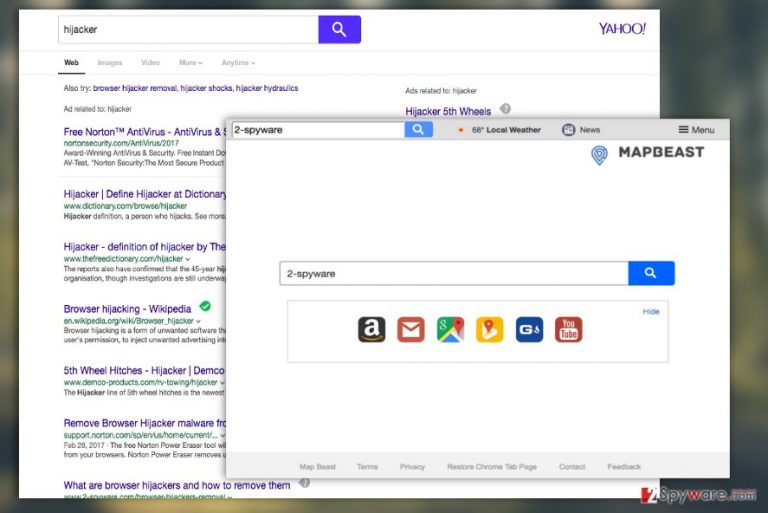Click the MapBeast pin logo

[599, 155]
